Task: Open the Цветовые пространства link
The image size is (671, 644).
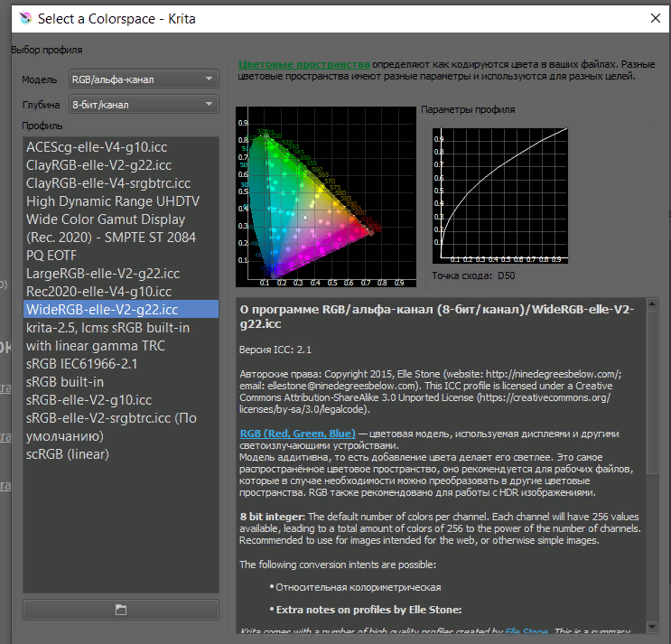Action: pyautogui.click(x=303, y=64)
